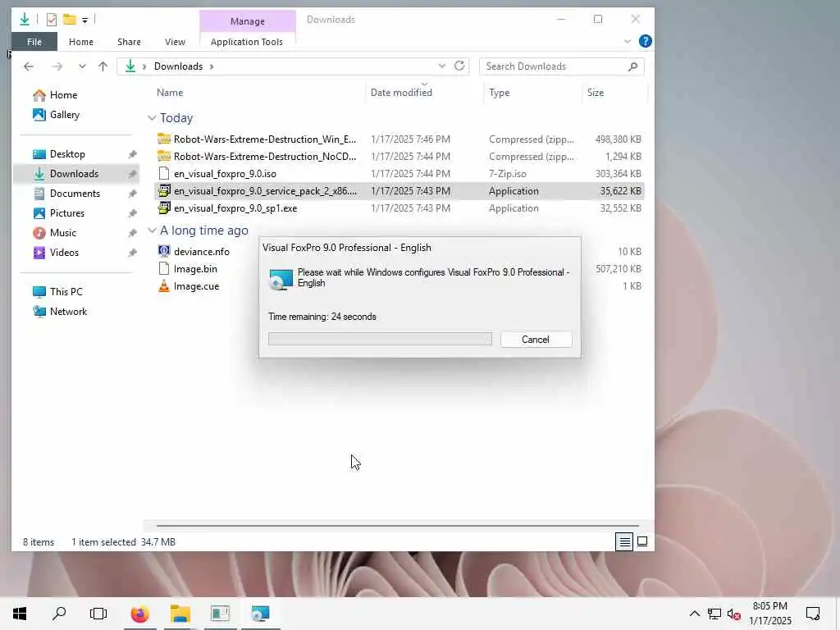Sort by the Name column header
The width and height of the screenshot is (840, 630).
pos(170,93)
